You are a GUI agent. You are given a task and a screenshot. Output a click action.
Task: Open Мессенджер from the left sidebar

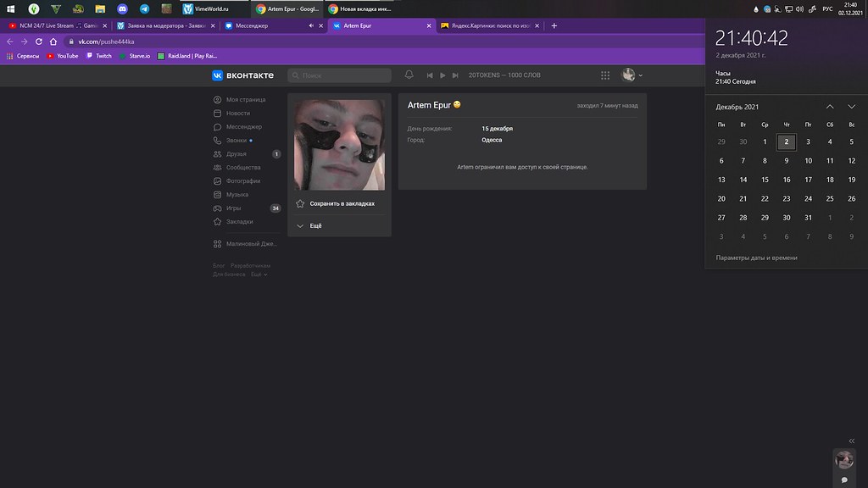(x=245, y=127)
